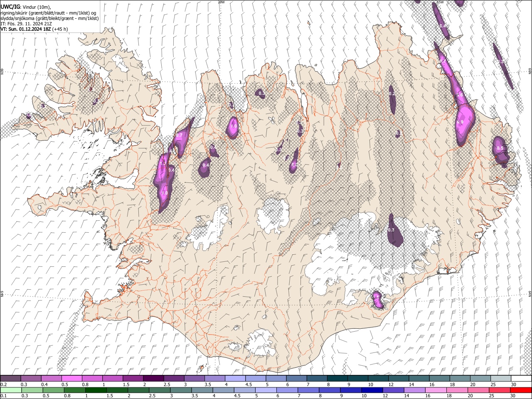Click the snow-scale label 4.5
Image resolution: width=532 pixels, height=399 pixels.
(x=249, y=384)
